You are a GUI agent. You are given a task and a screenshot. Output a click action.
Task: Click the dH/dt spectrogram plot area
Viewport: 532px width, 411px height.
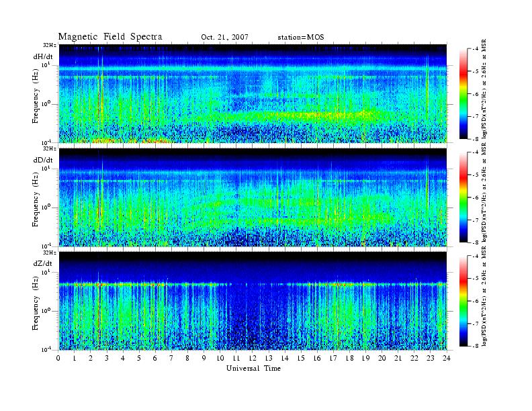coord(253,93)
